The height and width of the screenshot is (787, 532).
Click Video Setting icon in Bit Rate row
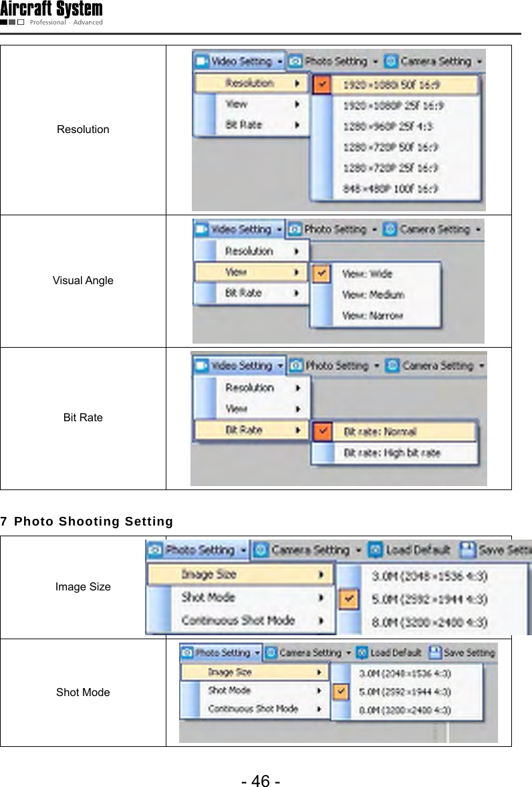coord(202,365)
